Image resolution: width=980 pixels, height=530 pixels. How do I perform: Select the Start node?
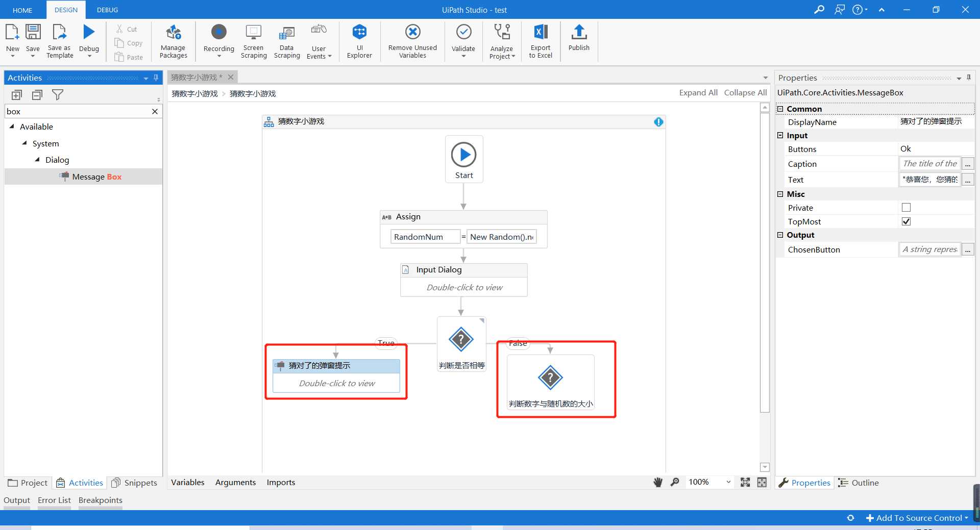point(464,159)
